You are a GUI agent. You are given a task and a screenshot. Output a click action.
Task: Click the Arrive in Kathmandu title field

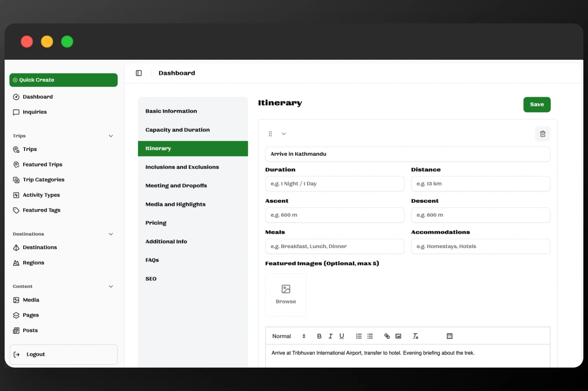408,154
